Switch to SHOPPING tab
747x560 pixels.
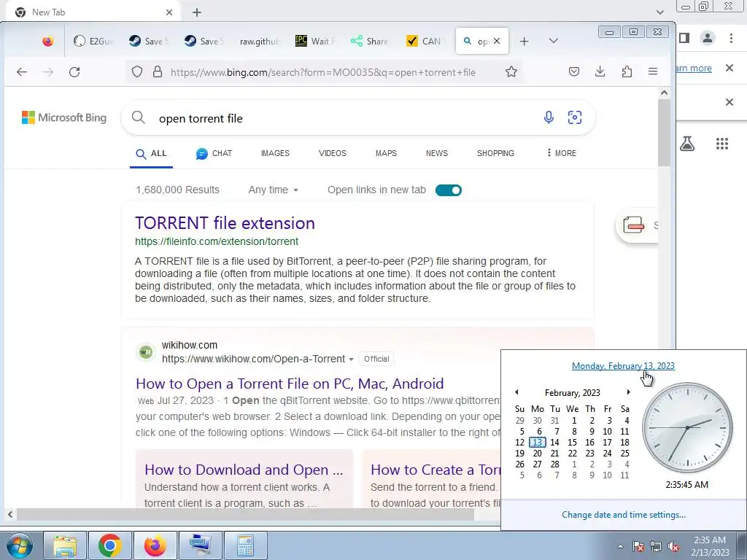pos(495,153)
